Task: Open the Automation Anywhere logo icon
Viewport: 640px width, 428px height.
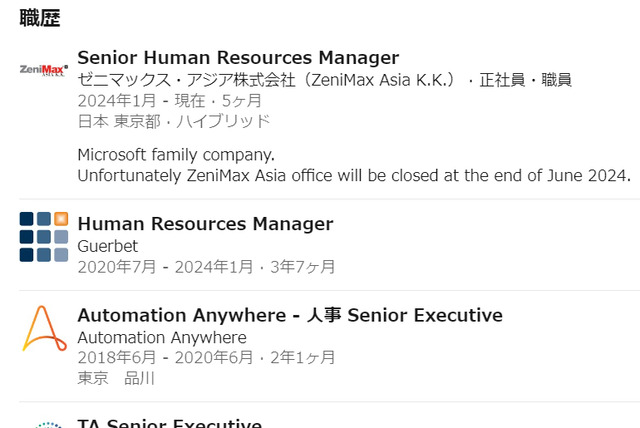Action: point(44,328)
